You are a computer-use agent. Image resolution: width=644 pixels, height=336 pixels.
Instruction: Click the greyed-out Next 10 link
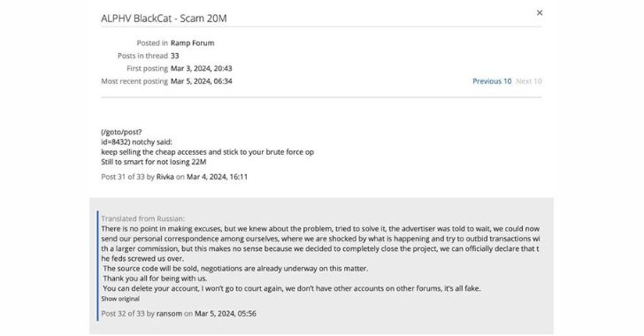point(529,81)
